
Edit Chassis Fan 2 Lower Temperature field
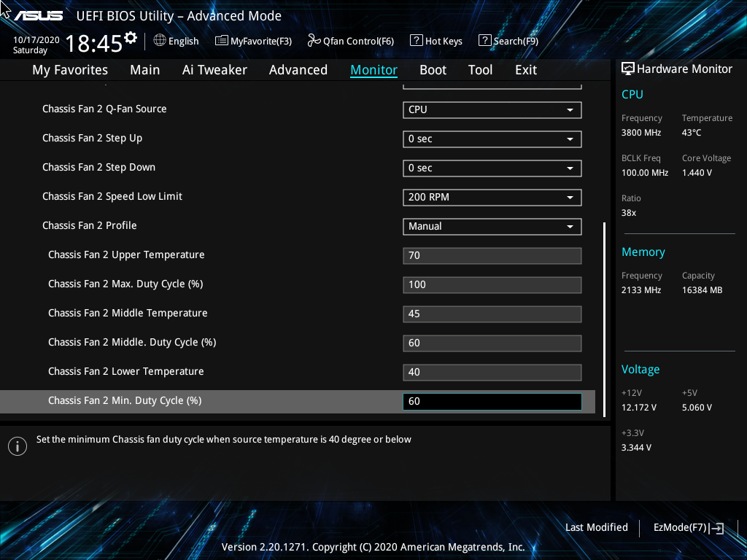click(492, 373)
